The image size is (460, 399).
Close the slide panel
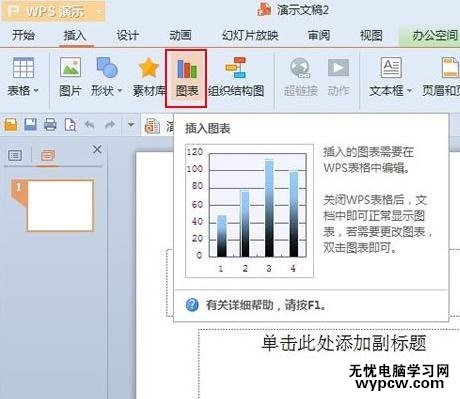point(97,149)
